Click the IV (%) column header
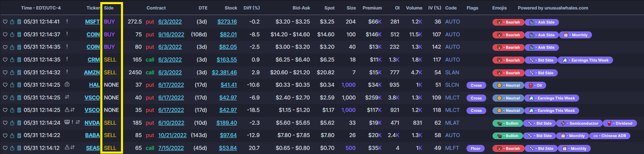 pos(434,8)
